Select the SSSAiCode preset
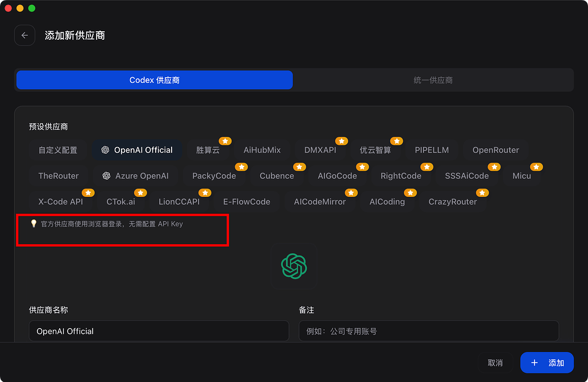The height and width of the screenshot is (382, 588). 467,175
